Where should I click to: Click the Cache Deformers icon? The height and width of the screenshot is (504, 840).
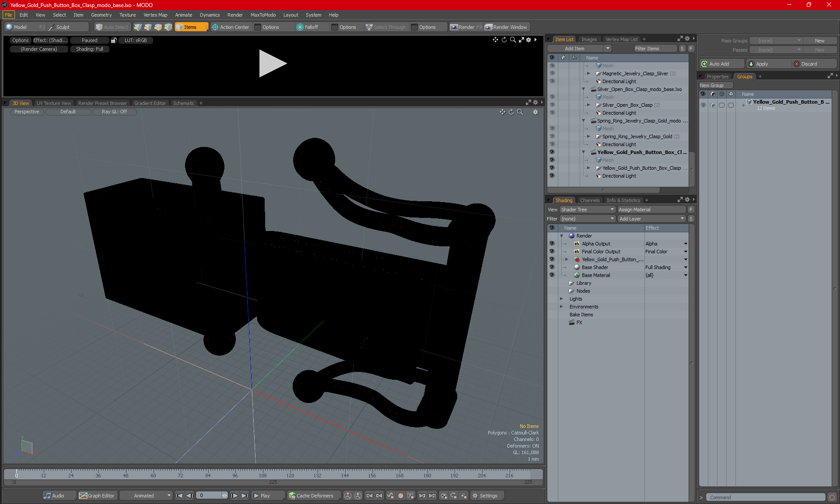(292, 496)
